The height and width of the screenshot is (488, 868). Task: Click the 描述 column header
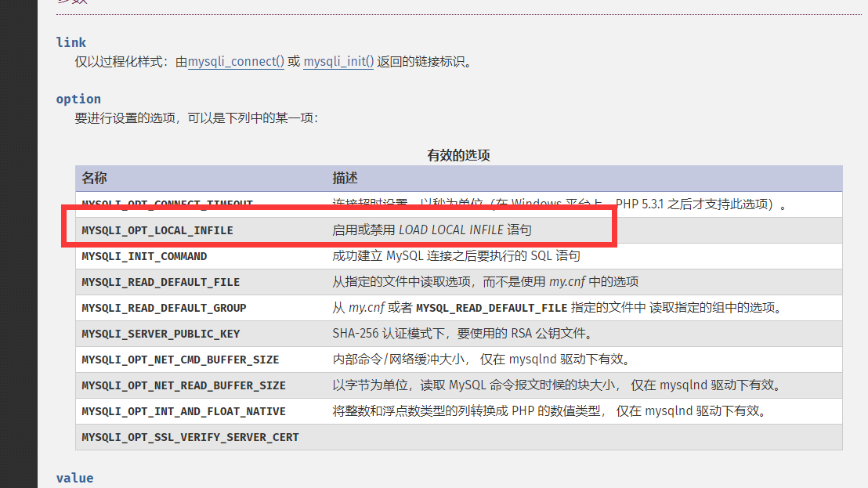click(x=345, y=178)
